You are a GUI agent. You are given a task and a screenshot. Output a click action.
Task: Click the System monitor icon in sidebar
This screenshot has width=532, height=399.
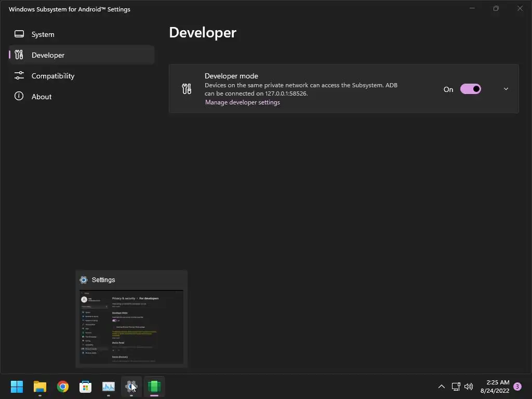[19, 34]
